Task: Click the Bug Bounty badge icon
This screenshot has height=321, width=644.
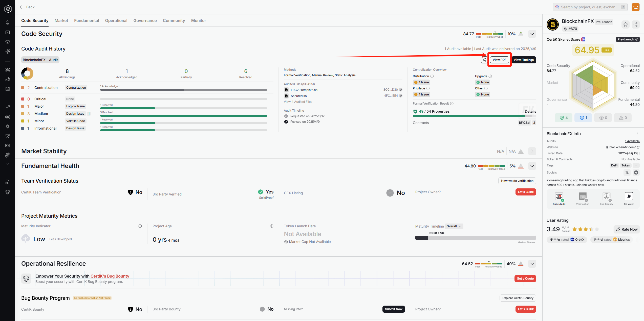Action: [607, 196]
